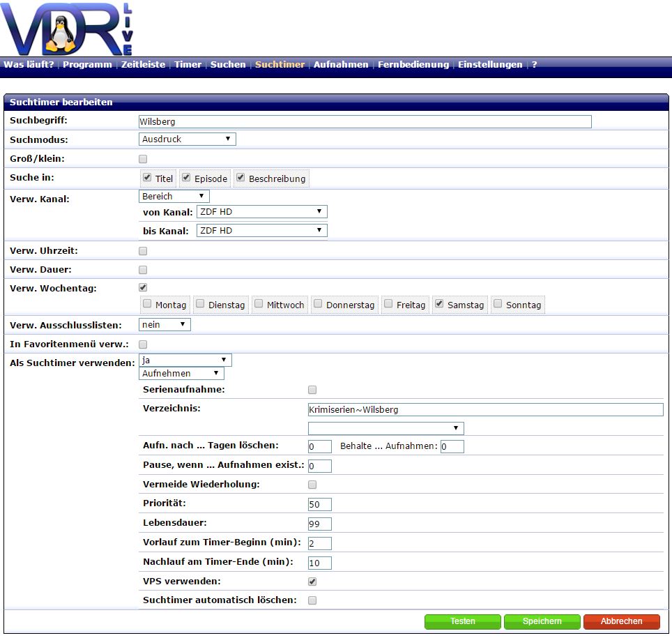This screenshot has width=672, height=638.
Task: Click the '?' help menu item
Action: click(535, 64)
